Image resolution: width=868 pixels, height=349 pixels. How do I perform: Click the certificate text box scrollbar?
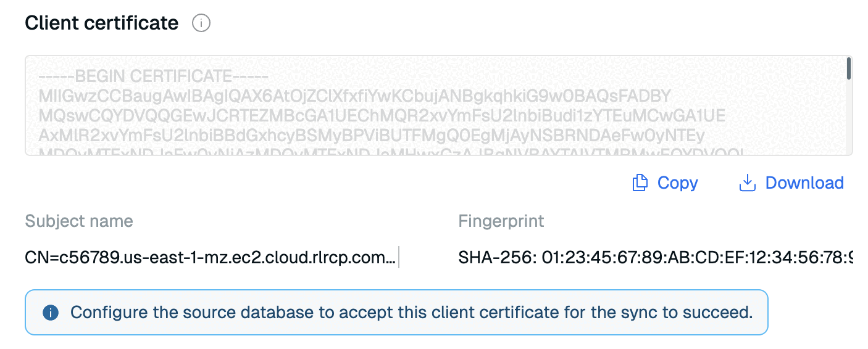pos(849,68)
